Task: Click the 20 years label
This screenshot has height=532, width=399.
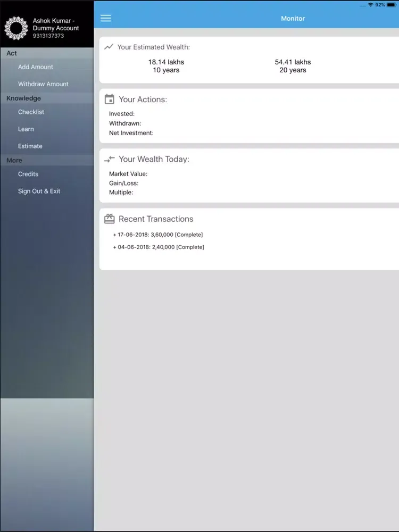Action: click(x=293, y=70)
